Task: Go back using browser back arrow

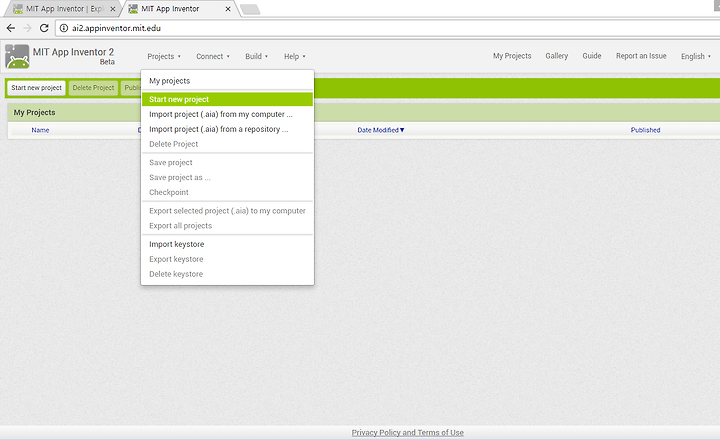Action: pos(11,28)
